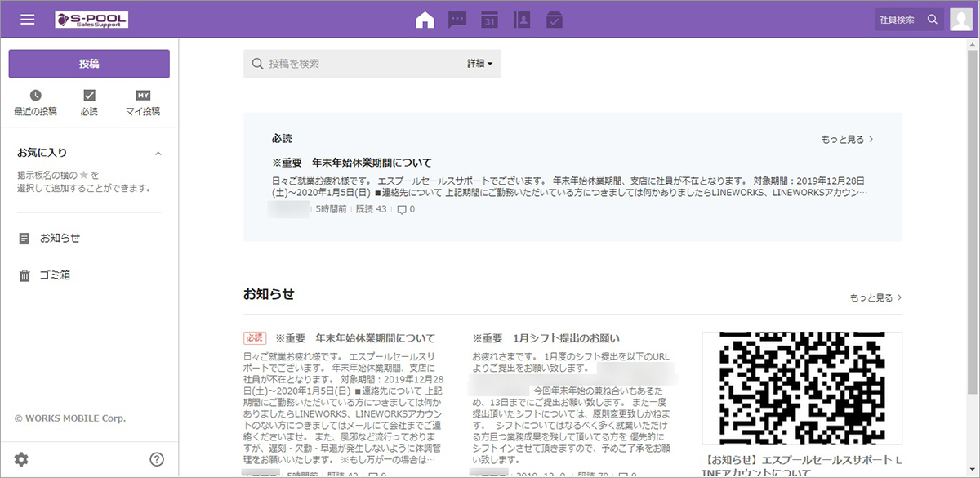Expand the 詳細 search options dropdown

pyautogui.click(x=480, y=64)
